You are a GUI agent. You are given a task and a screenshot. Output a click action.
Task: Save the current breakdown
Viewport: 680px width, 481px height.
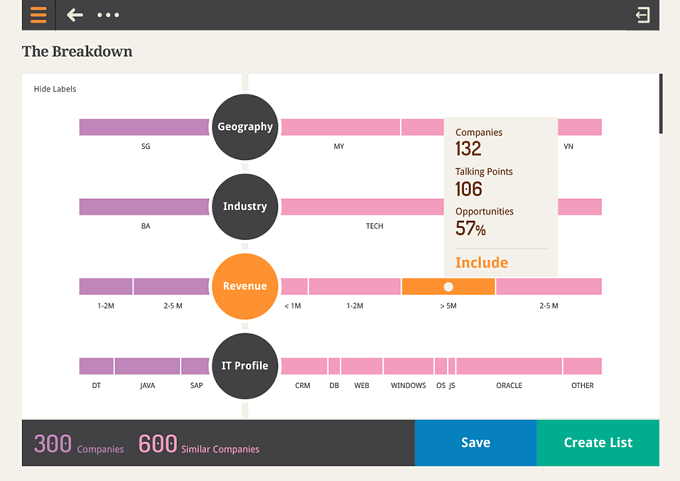[x=476, y=442]
